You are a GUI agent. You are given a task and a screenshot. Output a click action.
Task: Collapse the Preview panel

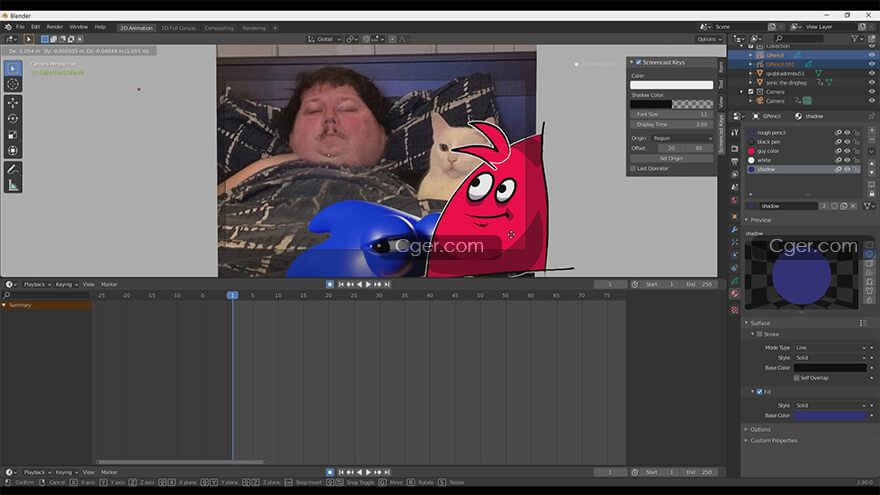(760, 220)
